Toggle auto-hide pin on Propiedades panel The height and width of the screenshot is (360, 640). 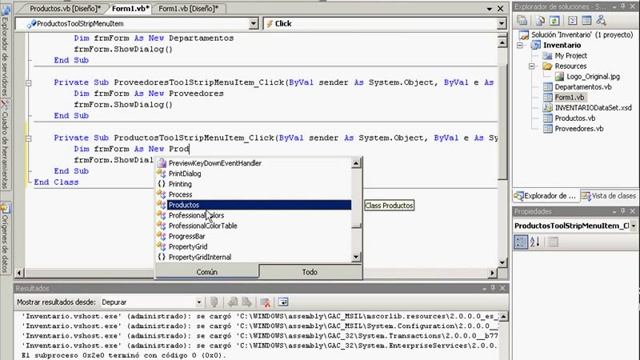[623, 211]
